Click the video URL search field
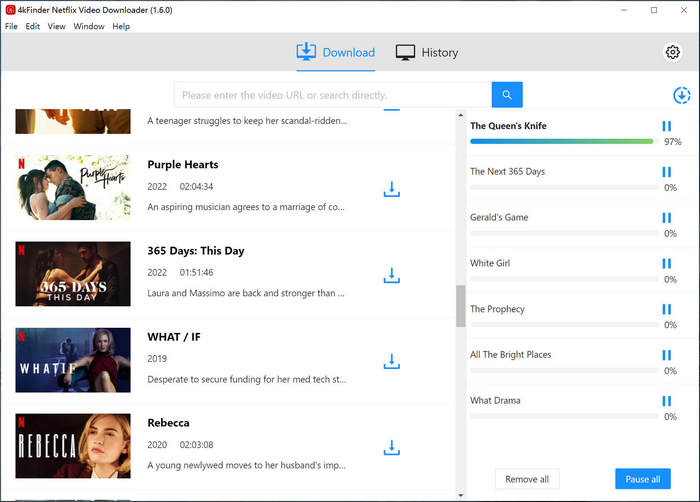Image resolution: width=700 pixels, height=502 pixels. (x=333, y=95)
